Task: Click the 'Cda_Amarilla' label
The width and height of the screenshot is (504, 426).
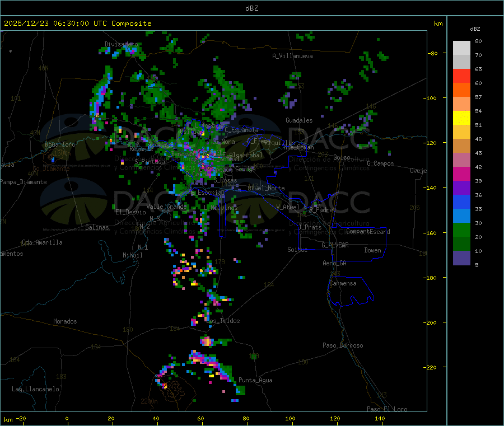Action: point(42,242)
